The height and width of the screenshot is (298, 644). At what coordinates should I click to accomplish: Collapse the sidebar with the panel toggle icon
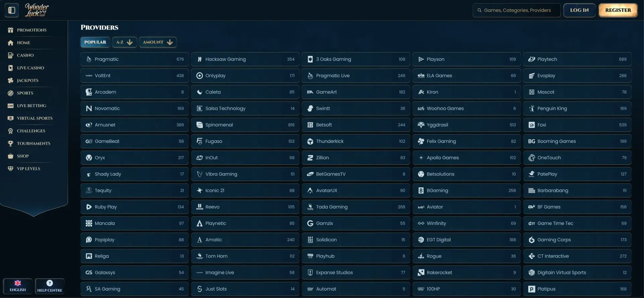pyautogui.click(x=12, y=10)
